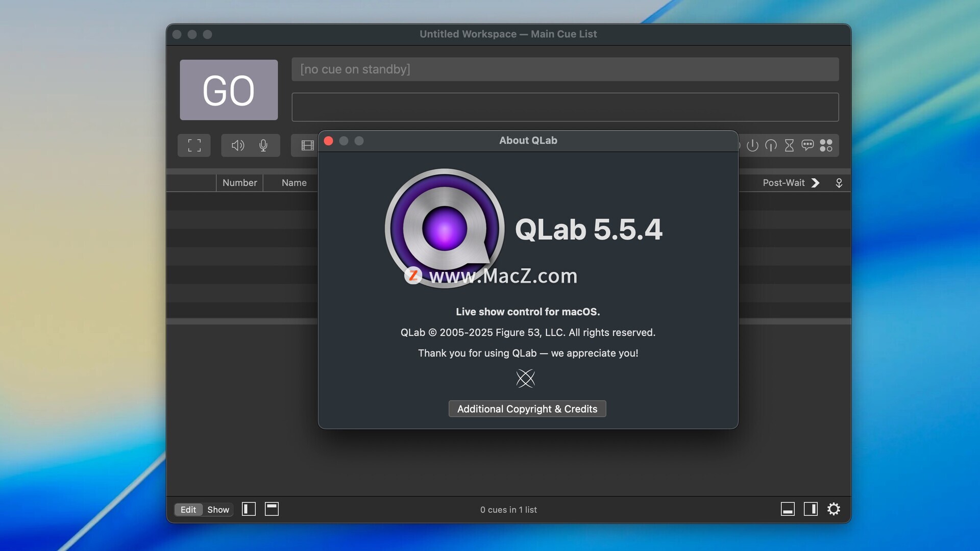Click the About QLab title bar
Viewport: 980px width, 551px height.
(x=528, y=141)
